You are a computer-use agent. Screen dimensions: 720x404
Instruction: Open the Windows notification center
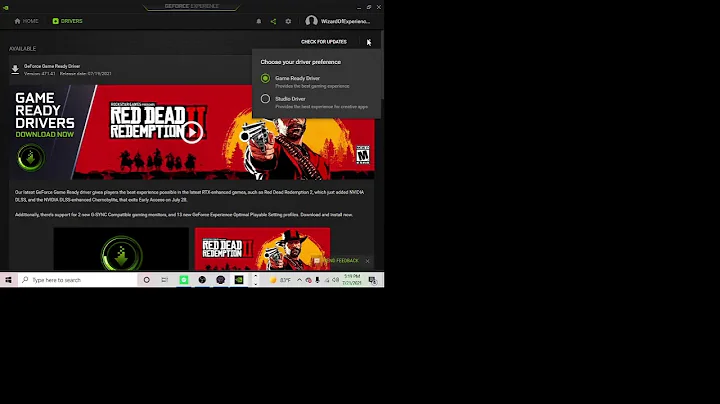373,280
